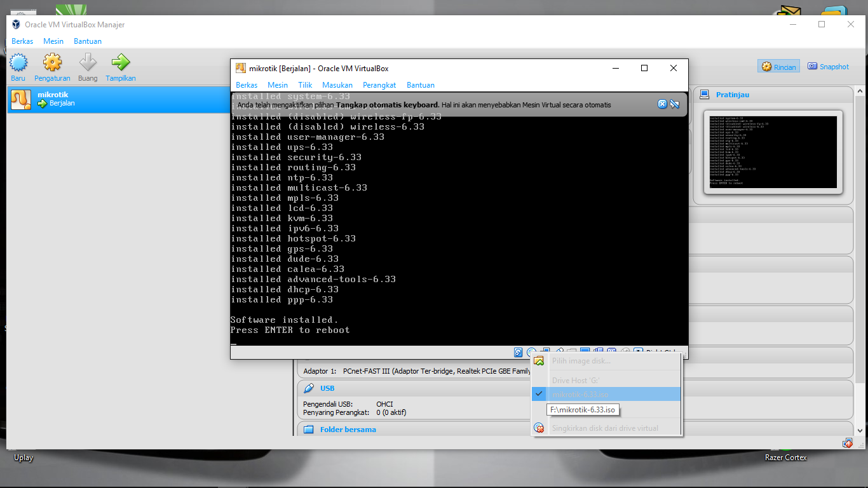
Task: Open the Masukan menu
Action: pos(337,85)
